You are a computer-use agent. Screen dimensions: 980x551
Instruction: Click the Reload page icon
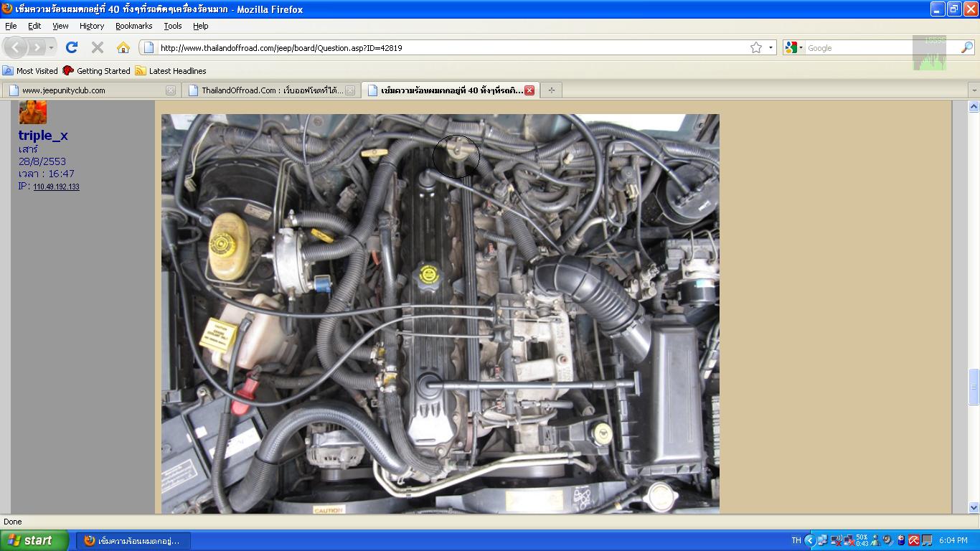(x=72, y=48)
